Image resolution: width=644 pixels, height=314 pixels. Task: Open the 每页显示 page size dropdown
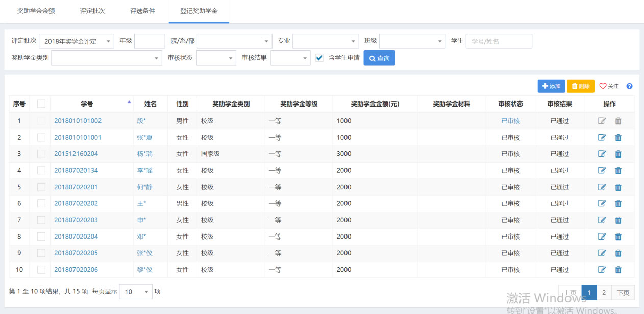tap(136, 292)
